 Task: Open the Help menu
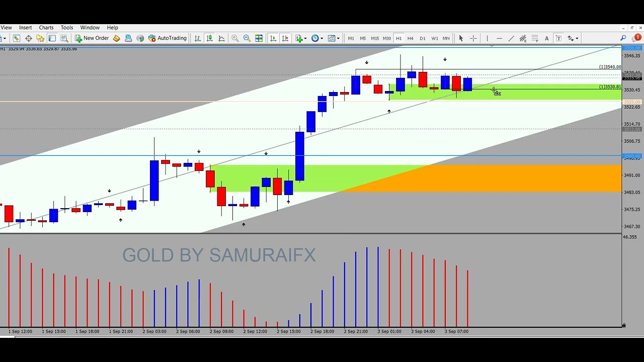[113, 28]
